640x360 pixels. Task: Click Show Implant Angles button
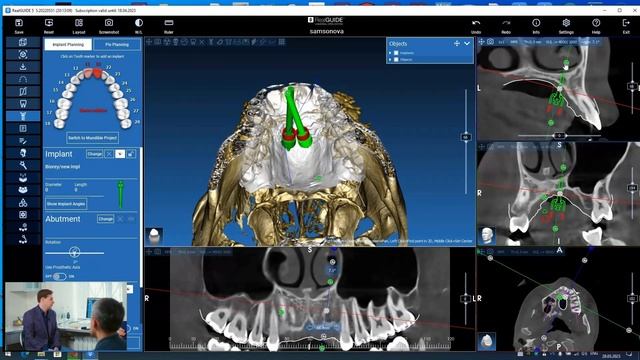click(x=66, y=204)
